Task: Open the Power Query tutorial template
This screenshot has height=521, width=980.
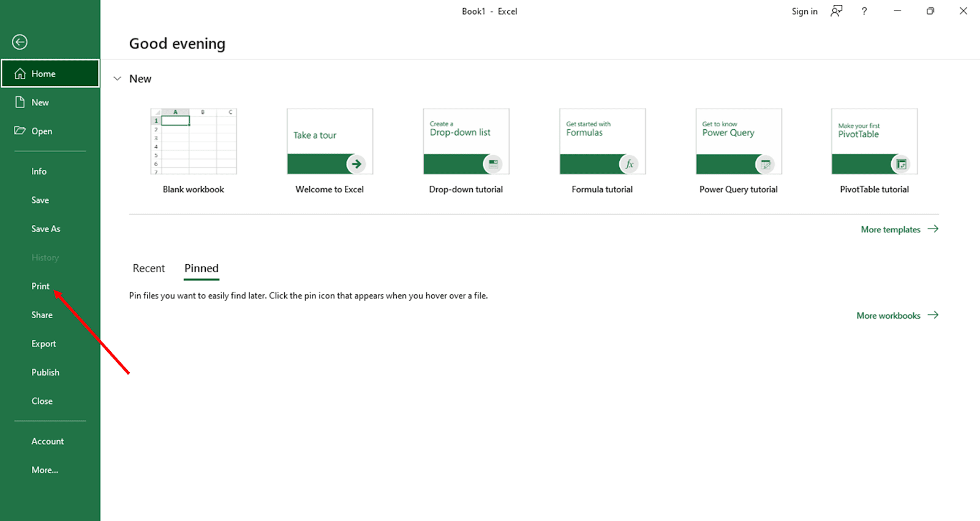Action: click(739, 151)
